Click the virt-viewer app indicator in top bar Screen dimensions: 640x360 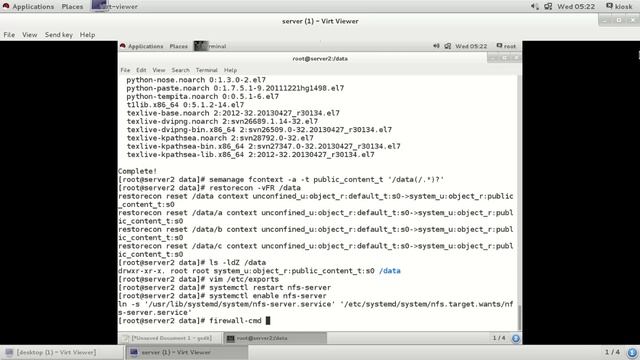115,6
